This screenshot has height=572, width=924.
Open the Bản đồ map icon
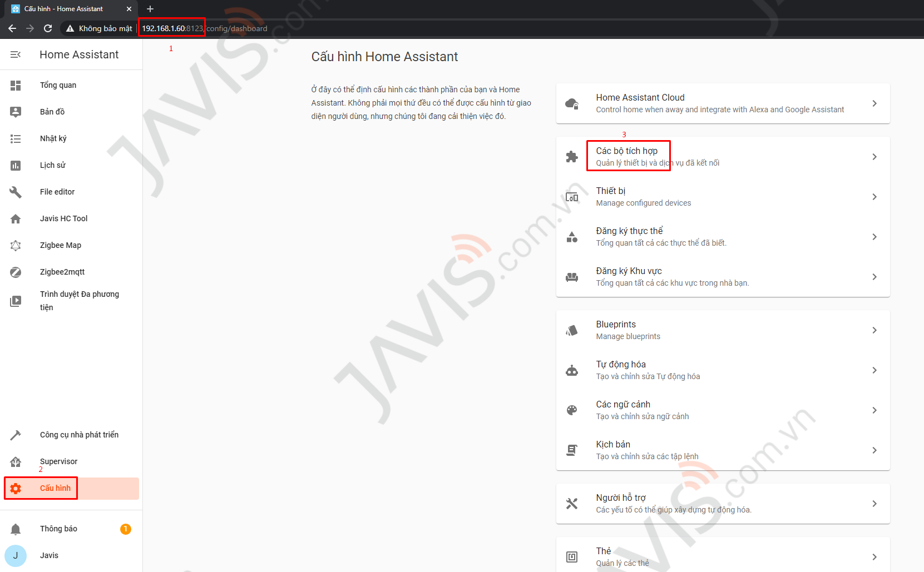tap(16, 112)
